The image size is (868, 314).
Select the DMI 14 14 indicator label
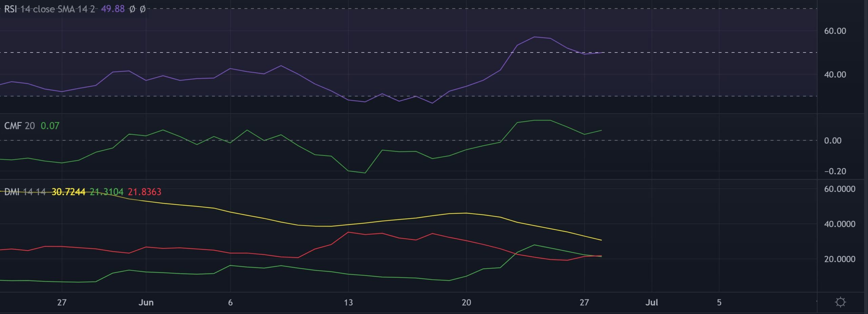click(25, 192)
